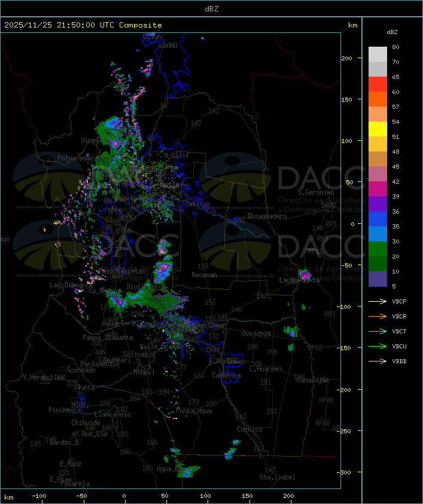This screenshot has width=423, height=504.
Task: Click the Polvaredas map label
Action: point(75,158)
